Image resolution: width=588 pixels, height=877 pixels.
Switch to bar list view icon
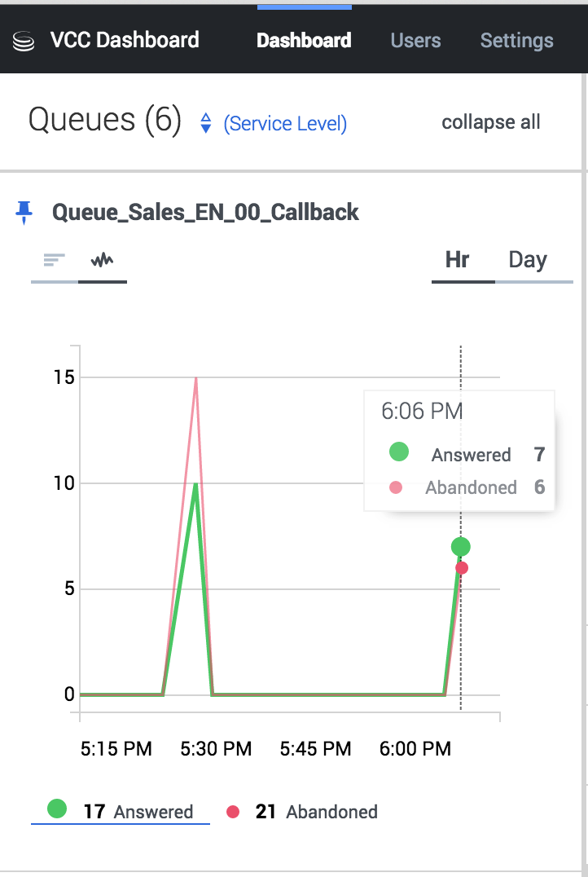tap(54, 260)
